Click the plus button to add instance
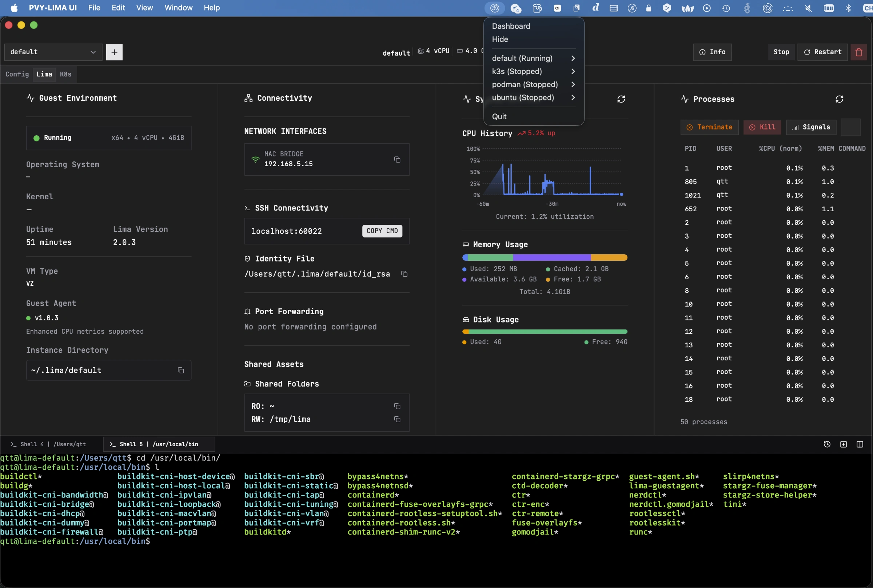The width and height of the screenshot is (873, 588). pos(114,52)
